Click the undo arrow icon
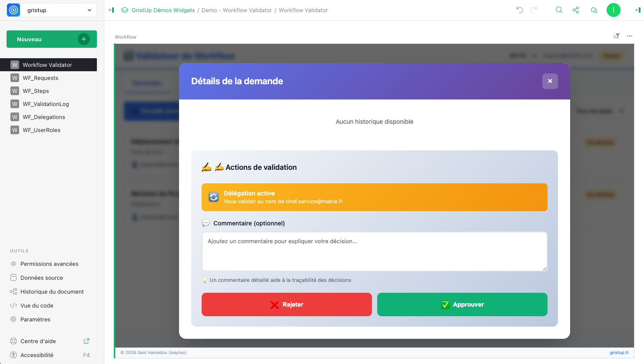 click(519, 10)
